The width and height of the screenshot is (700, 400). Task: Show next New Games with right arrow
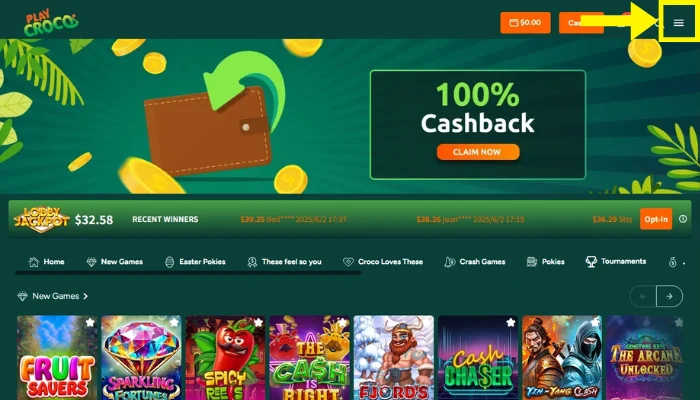[669, 296]
